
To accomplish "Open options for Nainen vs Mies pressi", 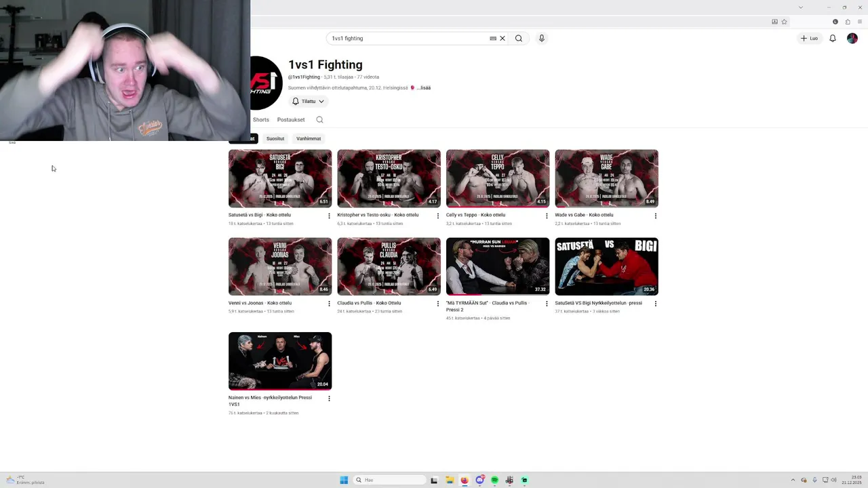I will 329,399.
